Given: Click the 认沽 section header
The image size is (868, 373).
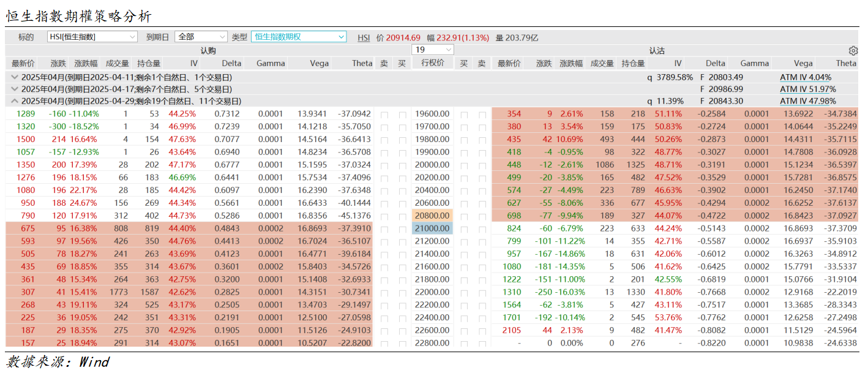Looking at the screenshot, I should pos(657,51).
